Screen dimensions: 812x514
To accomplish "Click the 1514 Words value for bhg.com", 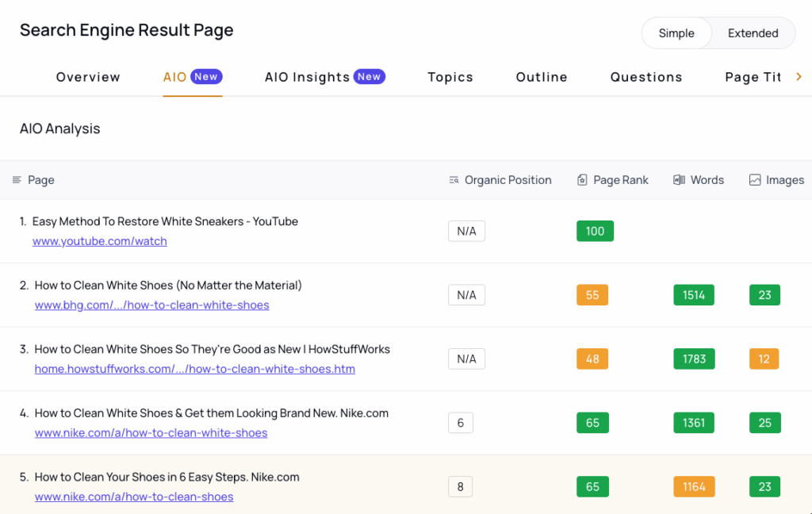I will (693, 295).
